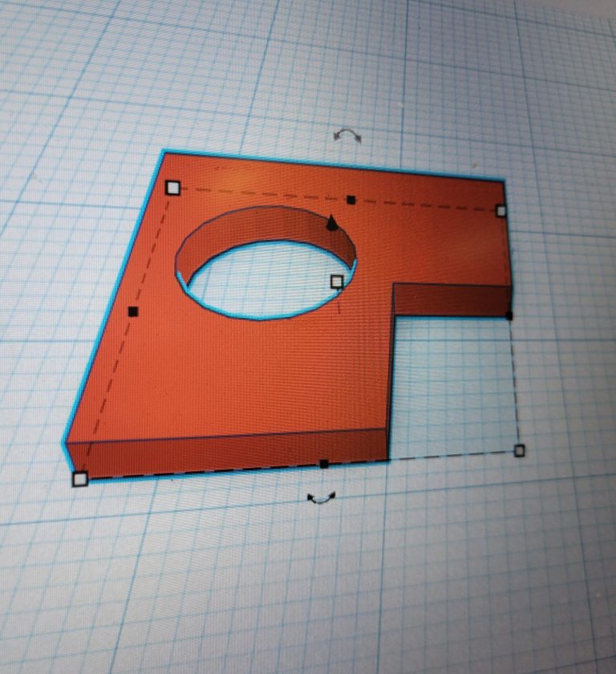The height and width of the screenshot is (674, 616).
Task: Click the white height handle inside the circular hole
Action: point(337,282)
